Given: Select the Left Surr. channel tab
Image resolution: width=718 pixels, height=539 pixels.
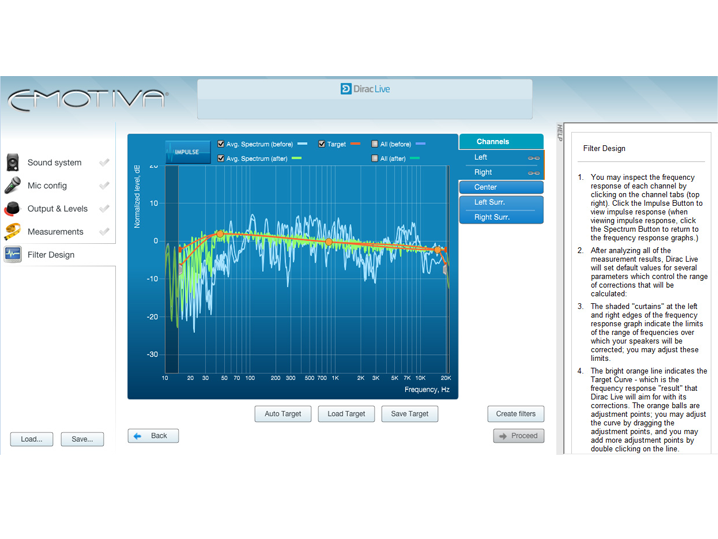Looking at the screenshot, I should click(x=500, y=202).
